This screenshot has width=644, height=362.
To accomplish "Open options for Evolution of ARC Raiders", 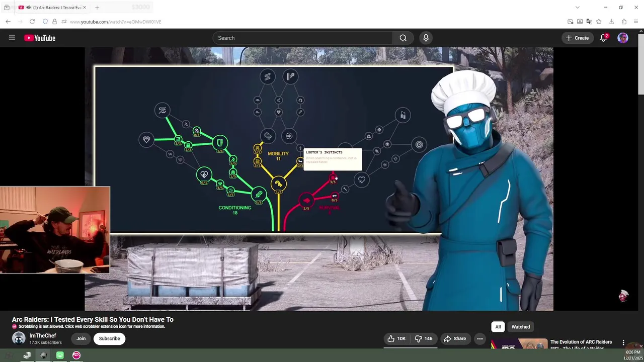I will pyautogui.click(x=623, y=342).
